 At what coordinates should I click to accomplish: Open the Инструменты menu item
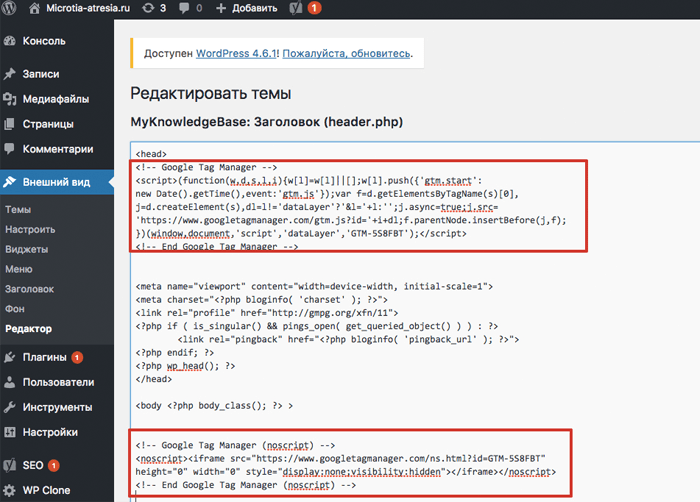coord(58,407)
